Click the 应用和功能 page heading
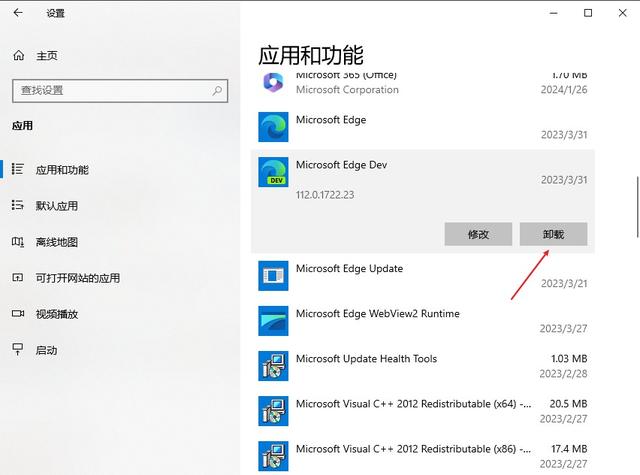Viewport: 640px width, 475px height. pos(311,55)
